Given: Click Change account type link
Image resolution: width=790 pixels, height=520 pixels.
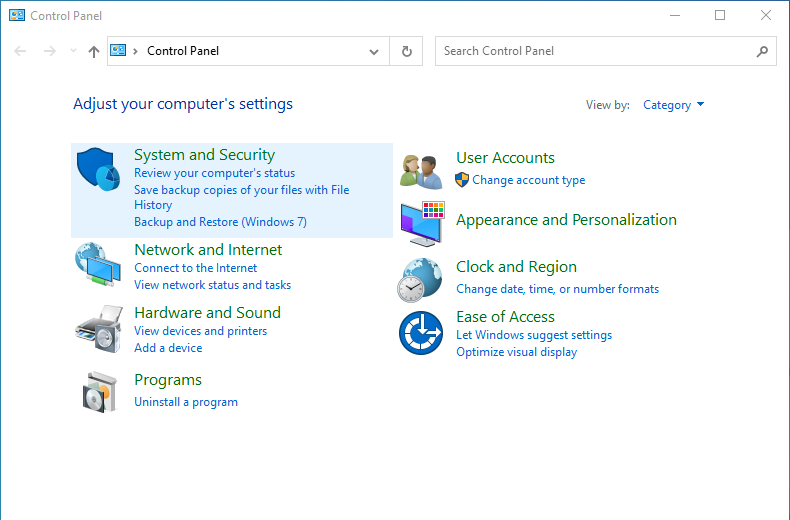Looking at the screenshot, I should coord(529,180).
